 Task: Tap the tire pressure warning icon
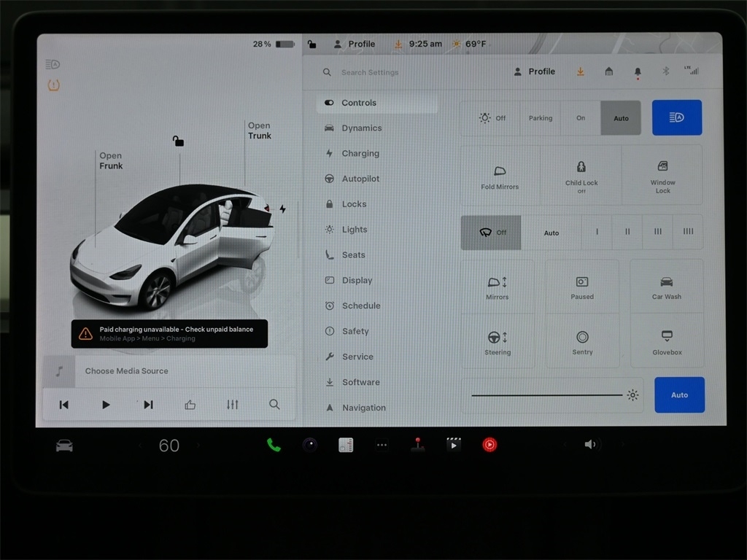click(x=53, y=85)
